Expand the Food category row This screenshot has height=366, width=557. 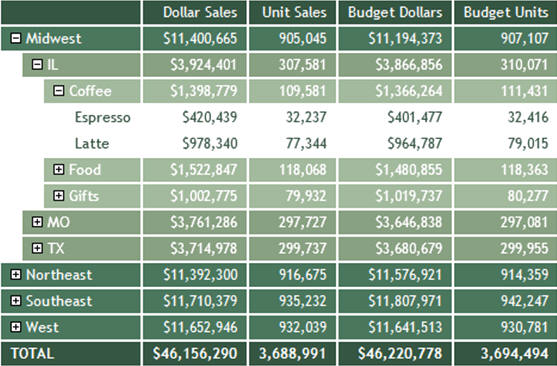[59, 169]
